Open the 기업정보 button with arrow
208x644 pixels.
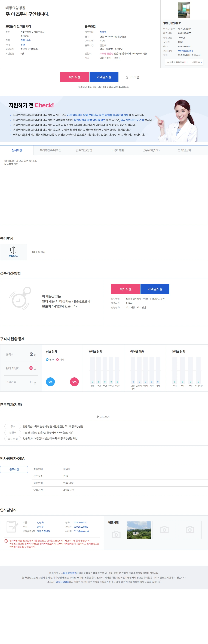[197, 62]
